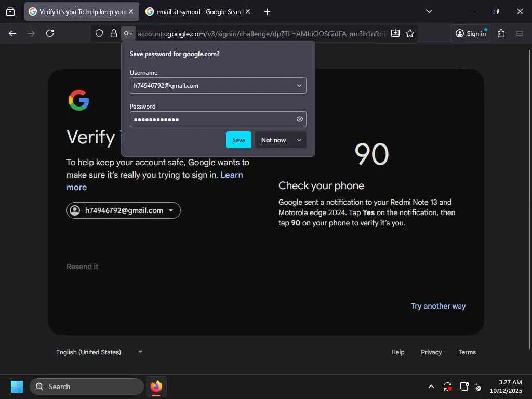Click Try another way
The height and width of the screenshot is (399, 532).
click(438, 306)
